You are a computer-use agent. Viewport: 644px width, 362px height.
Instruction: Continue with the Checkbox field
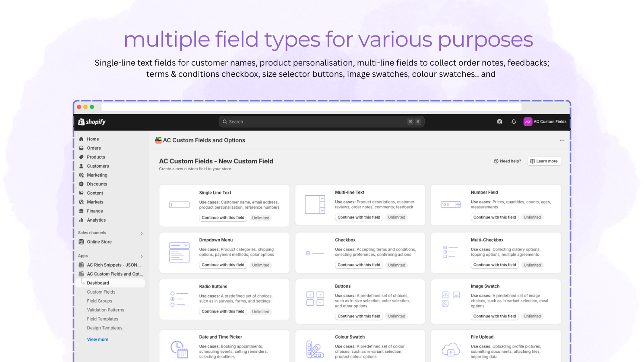click(359, 265)
